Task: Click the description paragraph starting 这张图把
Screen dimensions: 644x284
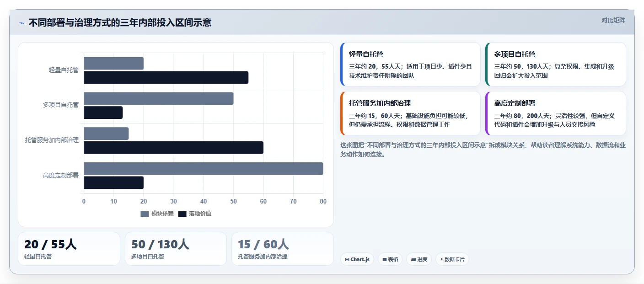Action: (483, 150)
